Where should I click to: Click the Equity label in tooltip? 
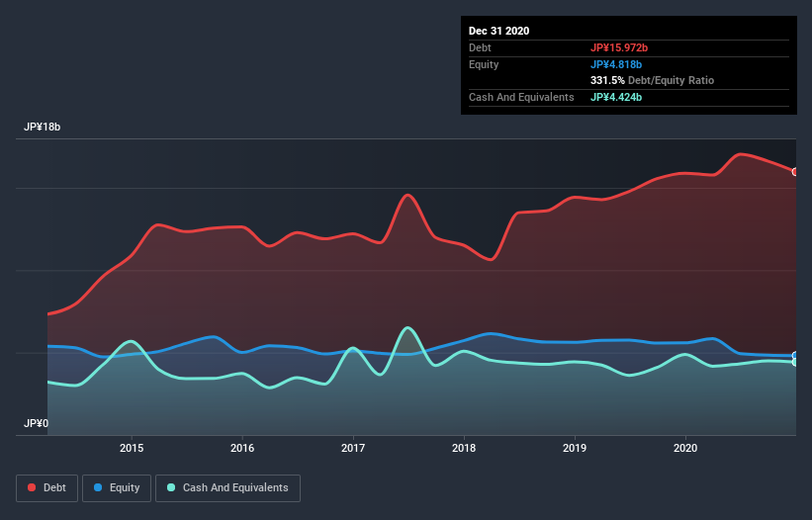(484, 64)
